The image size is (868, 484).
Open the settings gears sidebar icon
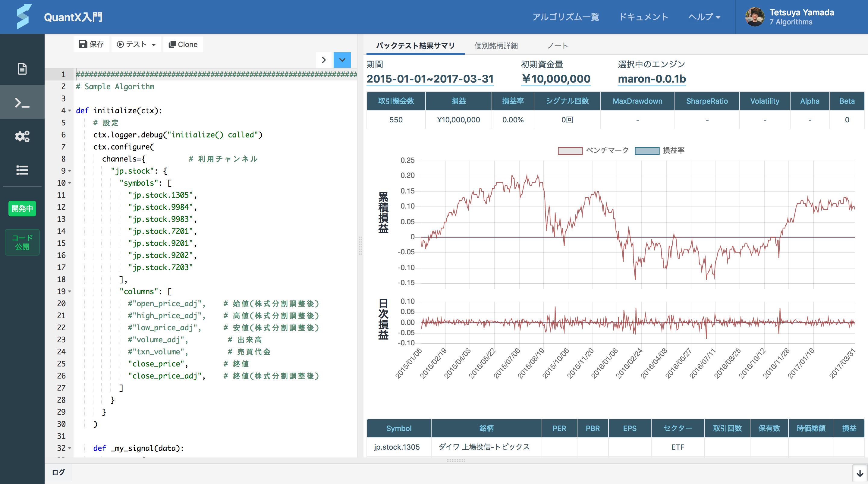22,136
